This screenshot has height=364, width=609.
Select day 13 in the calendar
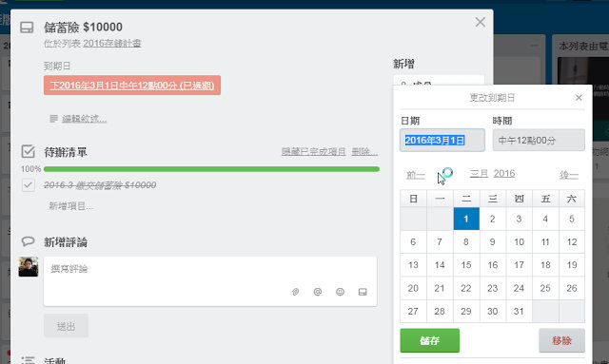(x=413, y=265)
